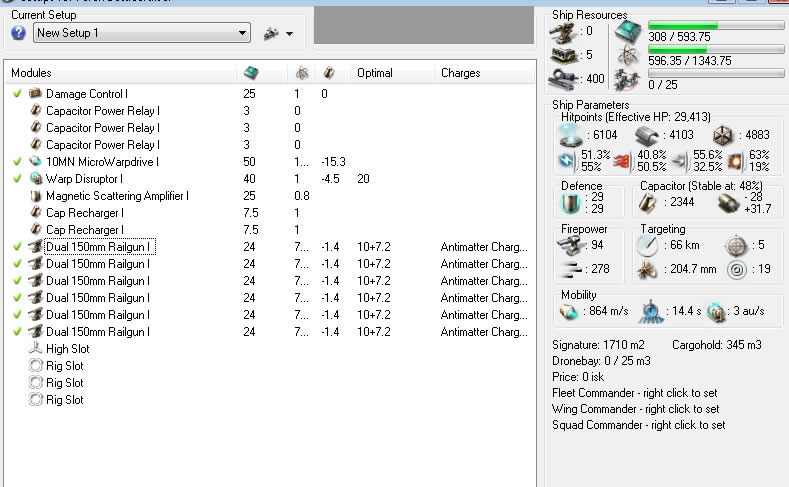Viewport: 789px width, 487px height.
Task: Click the Dronebay: 0 / 25 m3 text
Action: tap(601, 361)
